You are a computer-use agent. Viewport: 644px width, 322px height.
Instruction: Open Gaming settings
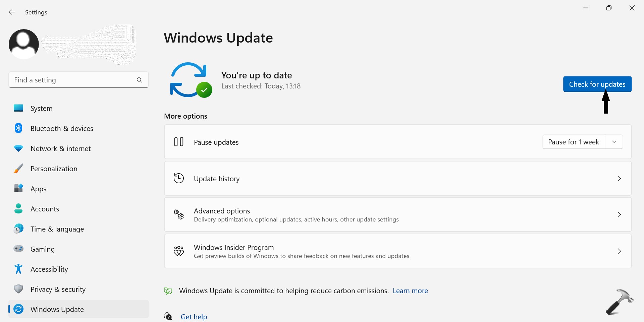78,249
